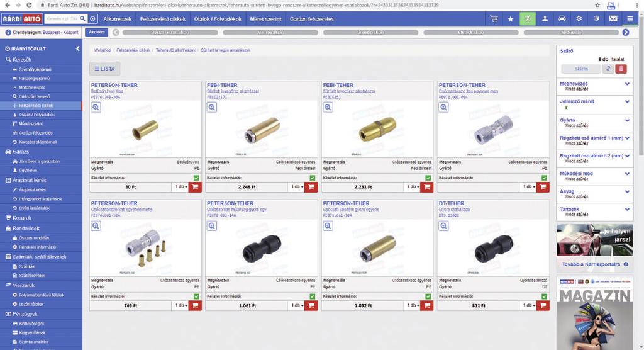Follow Tovább a Karrierportálra link
The width and height of the screenshot is (644, 350).
[x=594, y=264]
